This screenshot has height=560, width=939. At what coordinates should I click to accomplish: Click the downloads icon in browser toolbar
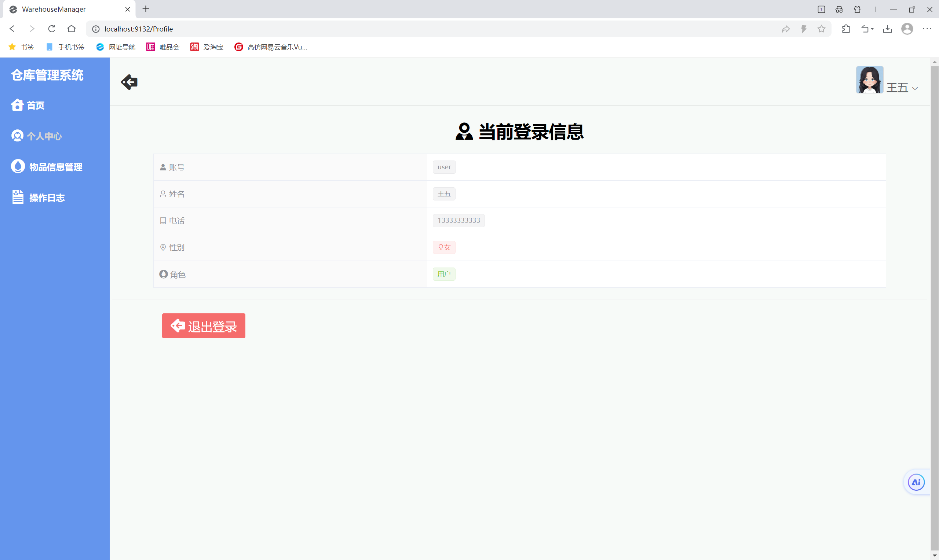pos(888,29)
